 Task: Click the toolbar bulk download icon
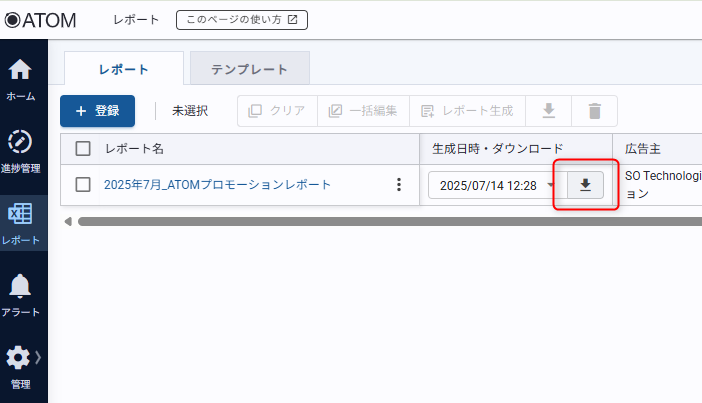click(548, 111)
